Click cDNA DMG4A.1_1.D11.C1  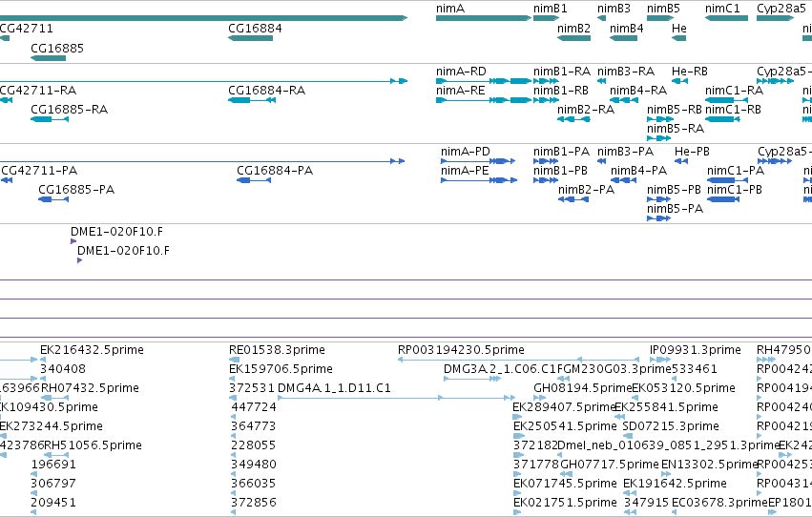tap(396, 398)
